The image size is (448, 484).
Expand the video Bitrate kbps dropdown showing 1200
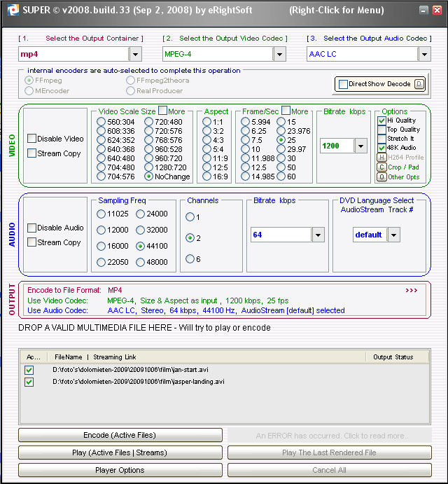(x=360, y=146)
